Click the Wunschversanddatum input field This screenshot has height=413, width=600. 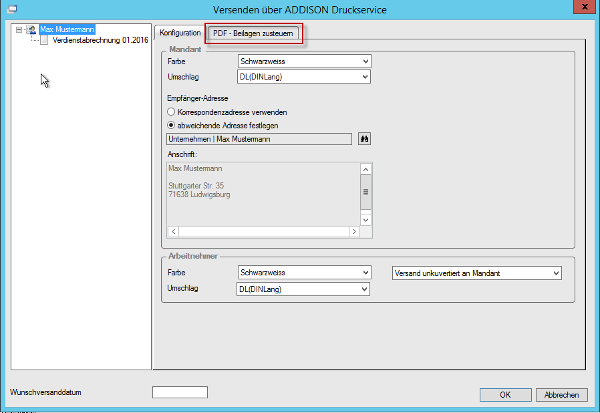coord(180,392)
